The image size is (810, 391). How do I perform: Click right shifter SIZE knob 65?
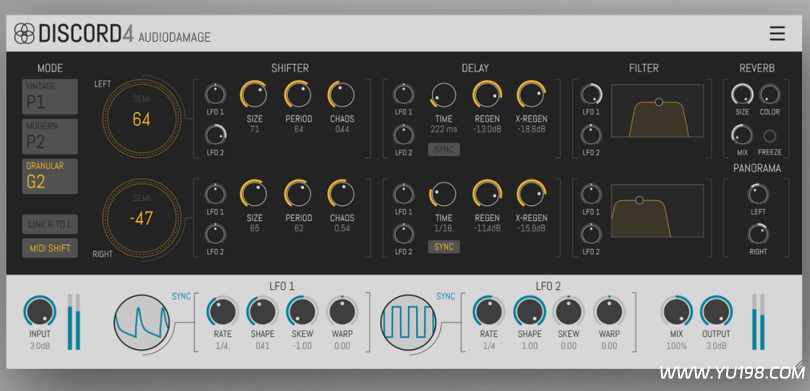(x=254, y=194)
